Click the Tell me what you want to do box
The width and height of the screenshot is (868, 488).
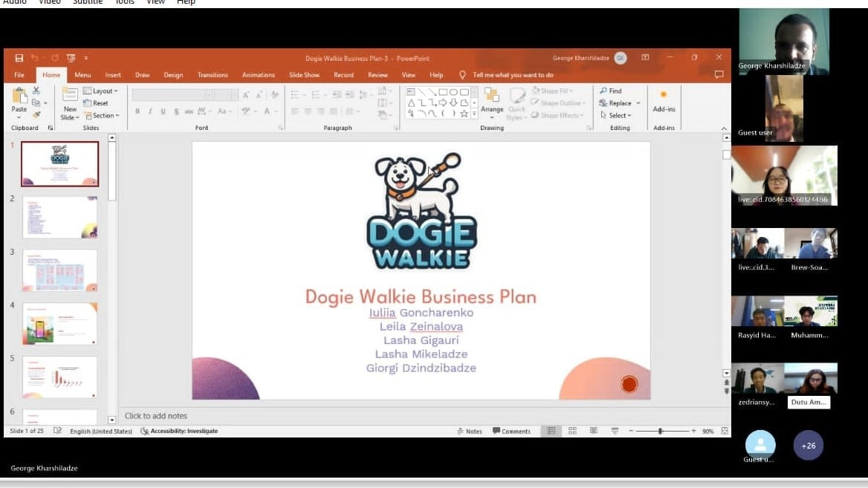tap(514, 75)
